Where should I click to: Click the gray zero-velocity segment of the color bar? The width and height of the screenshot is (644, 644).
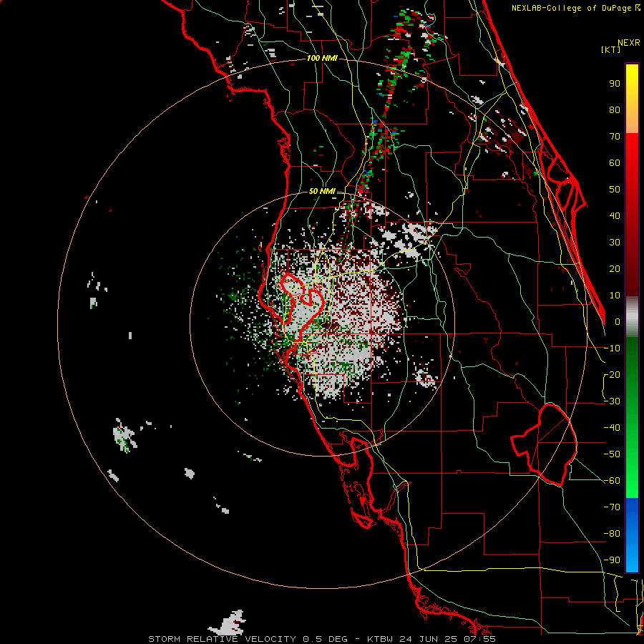tap(632, 317)
